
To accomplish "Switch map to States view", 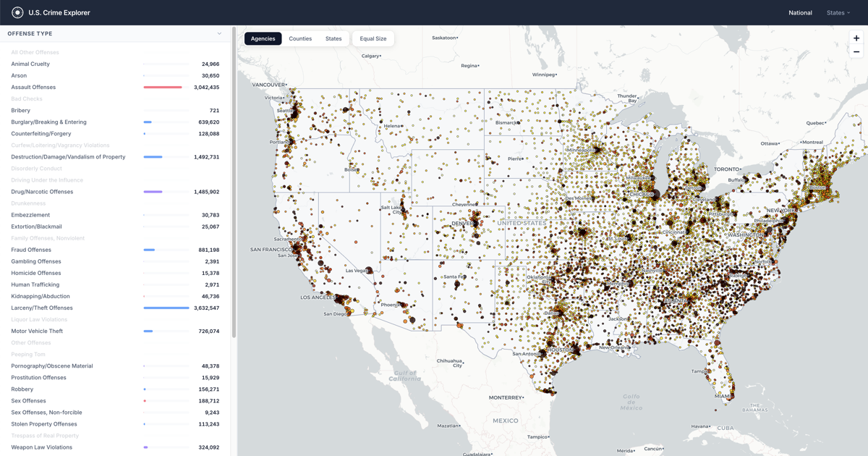I will point(333,38).
